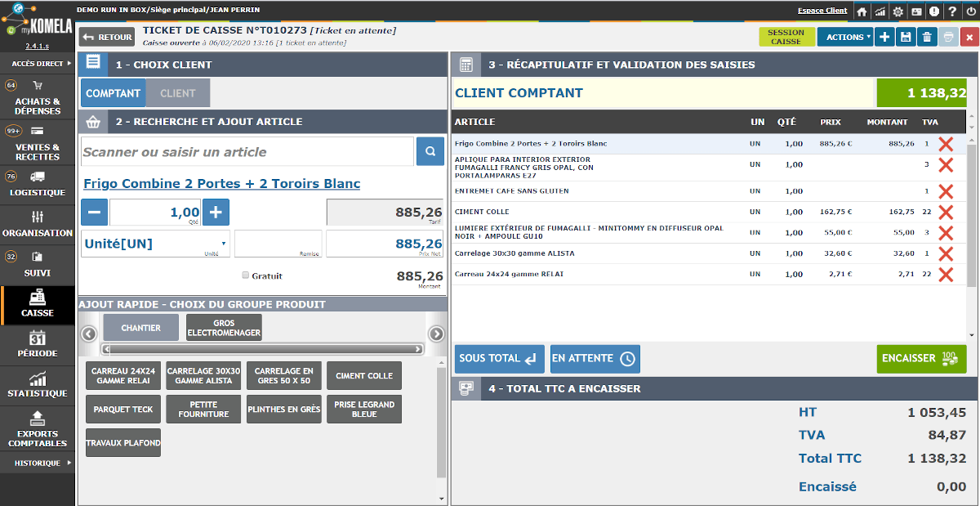
Task: Add CIMENT COLLE quick product
Action: click(364, 376)
